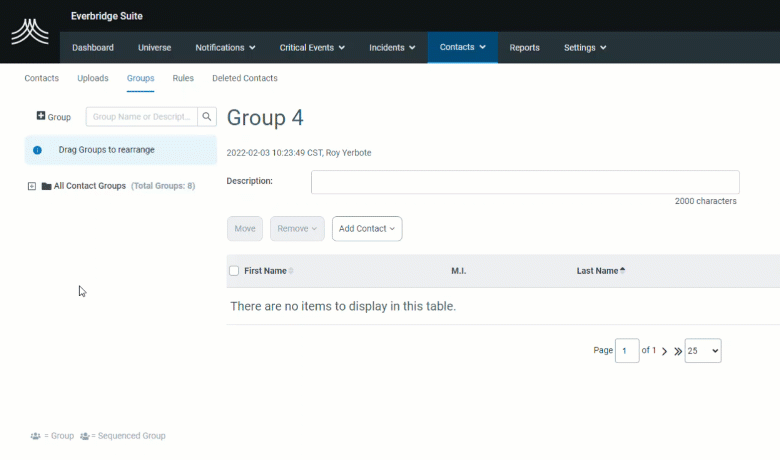Click the blue info icon
Viewport: 780px width, 460px height.
[x=37, y=150]
